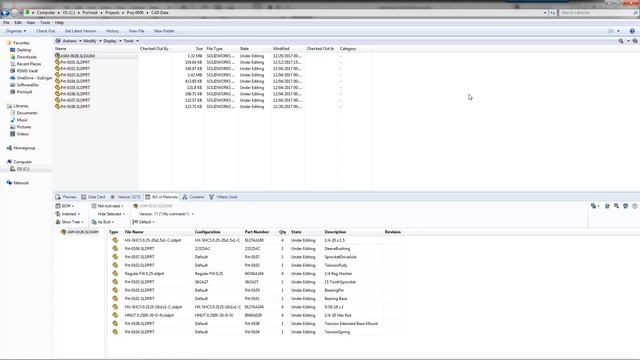Image resolution: width=640 pixels, height=360 pixels.
Task: Open the BOM type dropdown
Action: 65,206
